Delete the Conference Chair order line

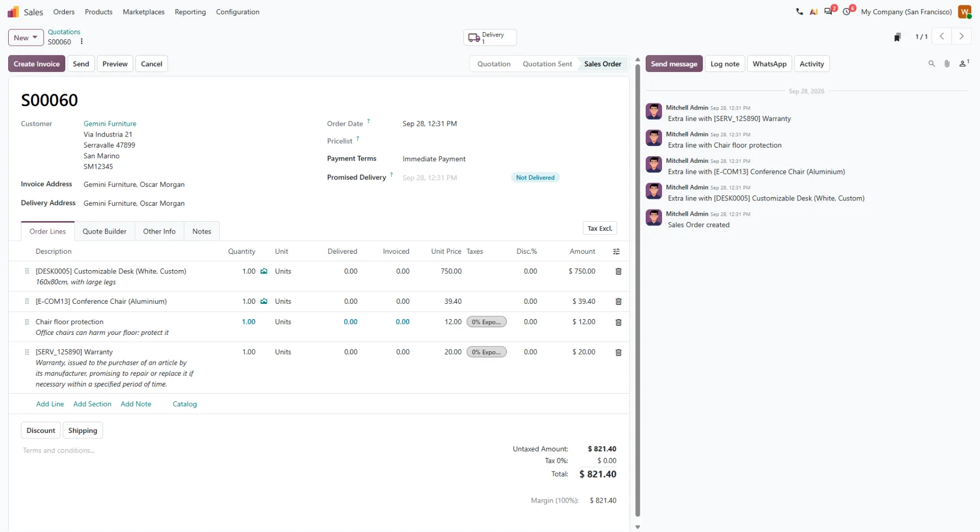(618, 301)
